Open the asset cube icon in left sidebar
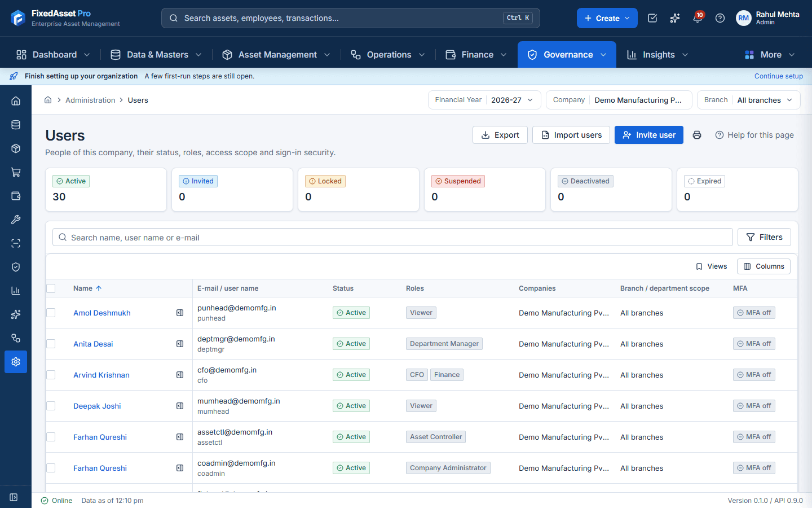Screen dimensions: 812x508 (16, 148)
